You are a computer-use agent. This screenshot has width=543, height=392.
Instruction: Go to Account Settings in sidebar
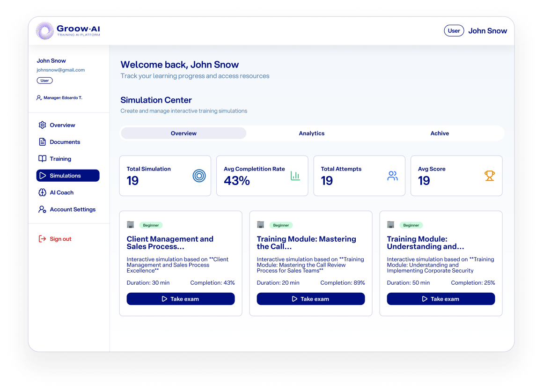pos(73,209)
